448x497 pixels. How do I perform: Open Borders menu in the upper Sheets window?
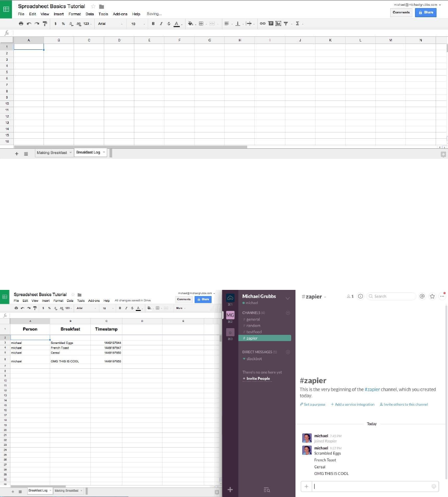pos(201,23)
